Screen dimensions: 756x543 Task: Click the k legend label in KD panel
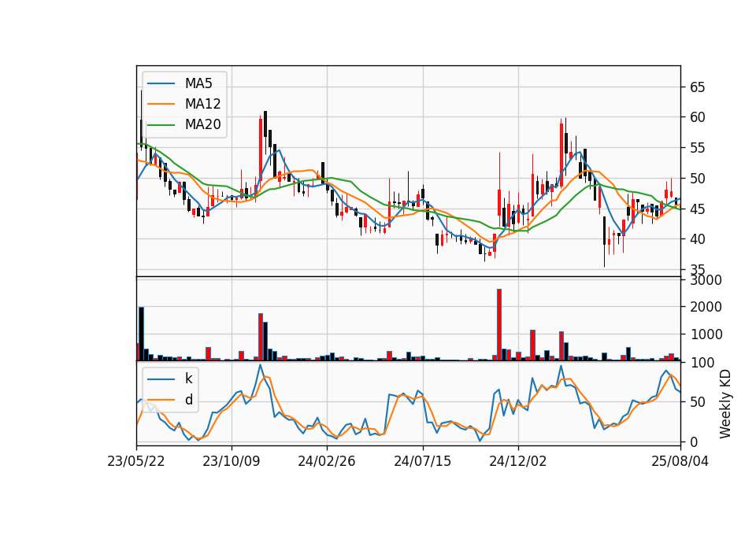(x=188, y=379)
